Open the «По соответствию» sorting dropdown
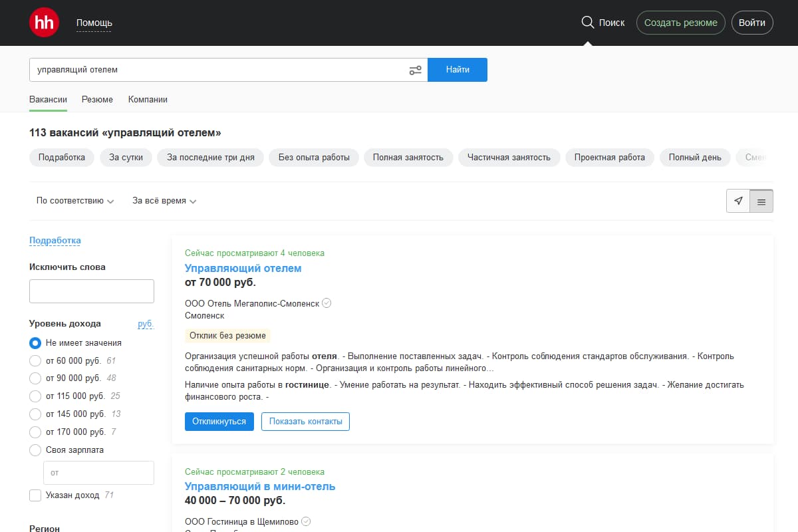Image resolution: width=798 pixels, height=532 pixels. tap(74, 200)
